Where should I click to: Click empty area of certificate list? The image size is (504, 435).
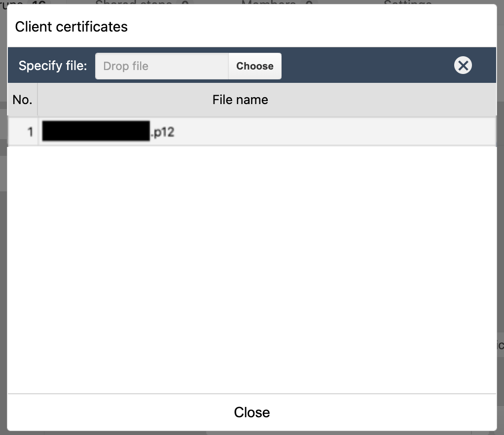252,266
